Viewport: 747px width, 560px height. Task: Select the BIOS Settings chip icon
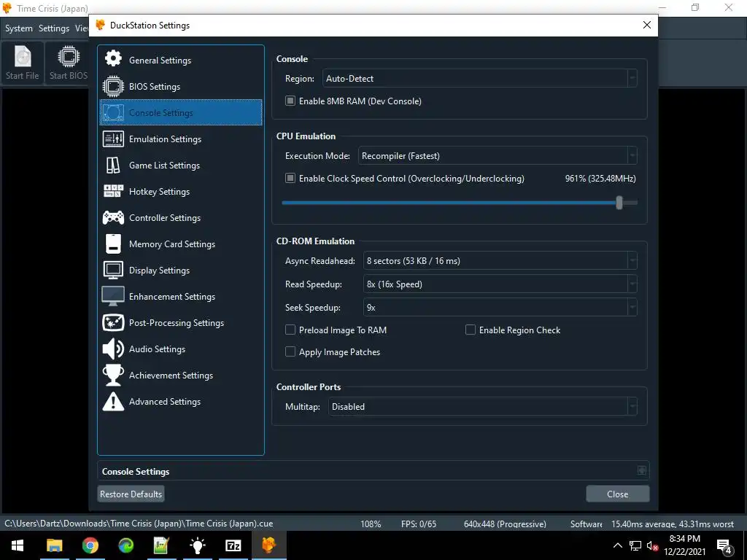click(x=113, y=86)
